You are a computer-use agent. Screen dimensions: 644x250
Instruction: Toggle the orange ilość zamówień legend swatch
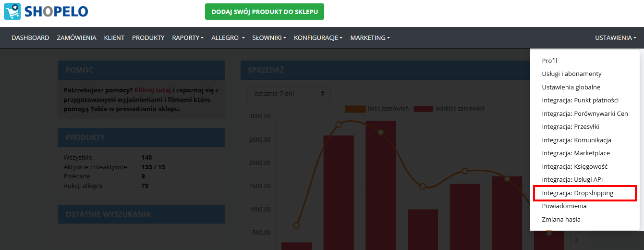click(355, 109)
